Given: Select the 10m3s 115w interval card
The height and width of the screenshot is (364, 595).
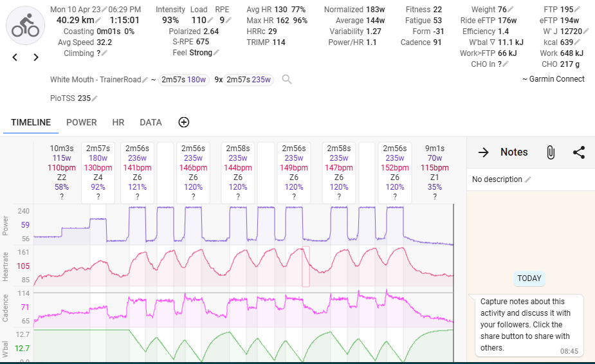Looking at the screenshot, I should tap(62, 172).
